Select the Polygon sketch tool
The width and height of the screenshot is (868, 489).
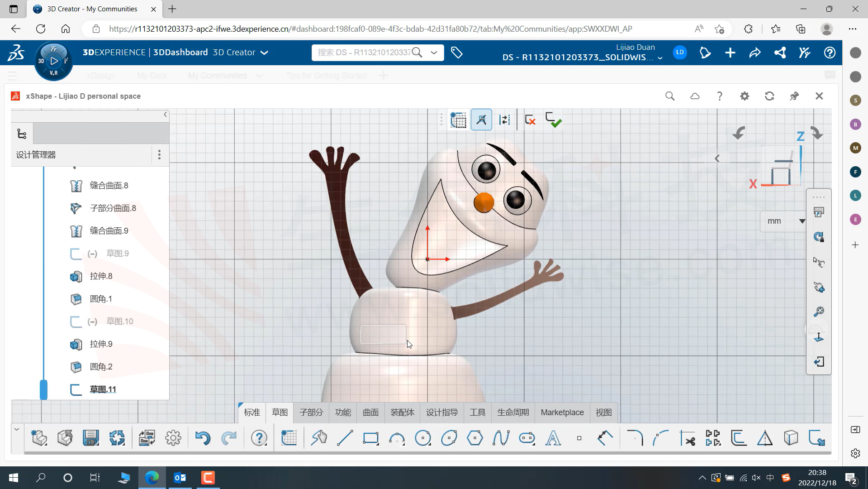(475, 438)
